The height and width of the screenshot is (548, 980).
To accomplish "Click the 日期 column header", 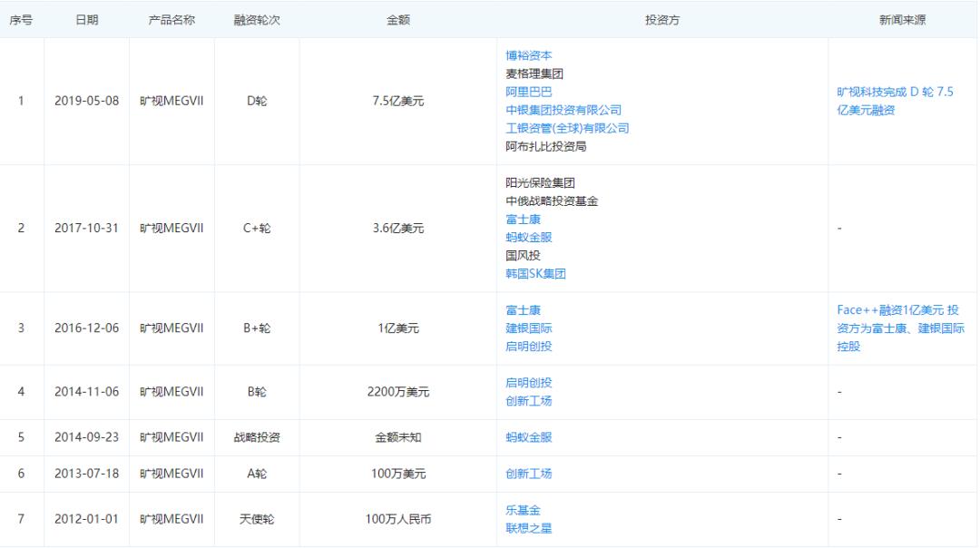I will coord(86,20).
